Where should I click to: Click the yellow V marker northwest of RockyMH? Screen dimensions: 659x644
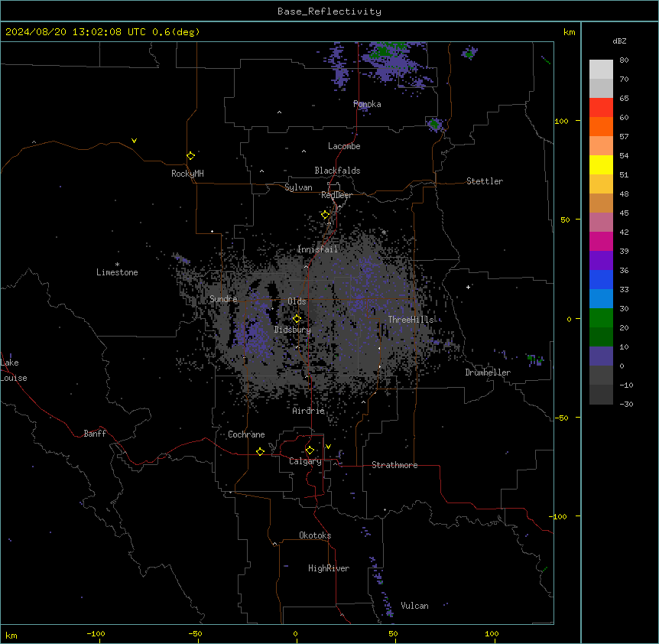click(x=134, y=141)
